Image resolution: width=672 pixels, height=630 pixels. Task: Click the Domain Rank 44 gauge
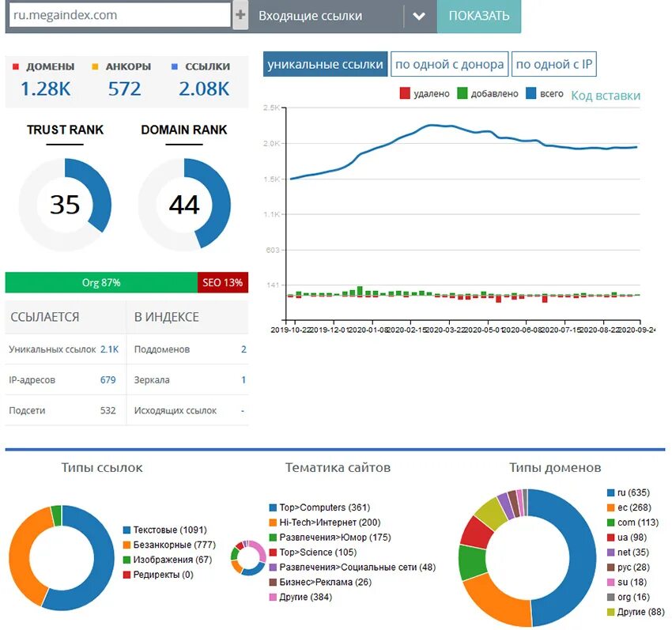coord(184,205)
